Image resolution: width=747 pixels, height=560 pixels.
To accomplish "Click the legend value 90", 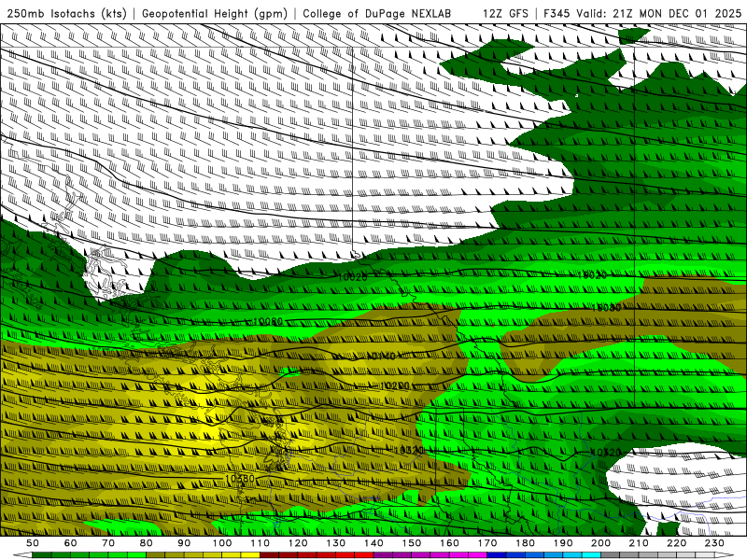I will pyautogui.click(x=184, y=543).
